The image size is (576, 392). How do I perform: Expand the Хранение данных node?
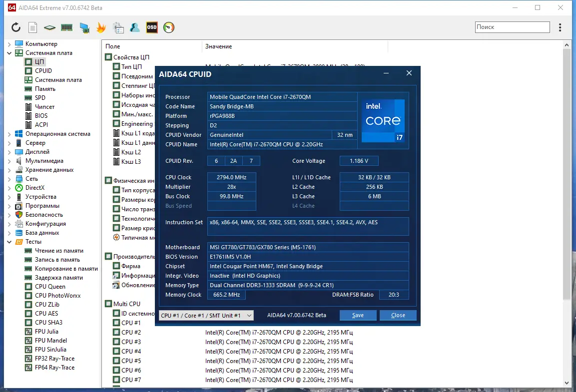point(9,170)
